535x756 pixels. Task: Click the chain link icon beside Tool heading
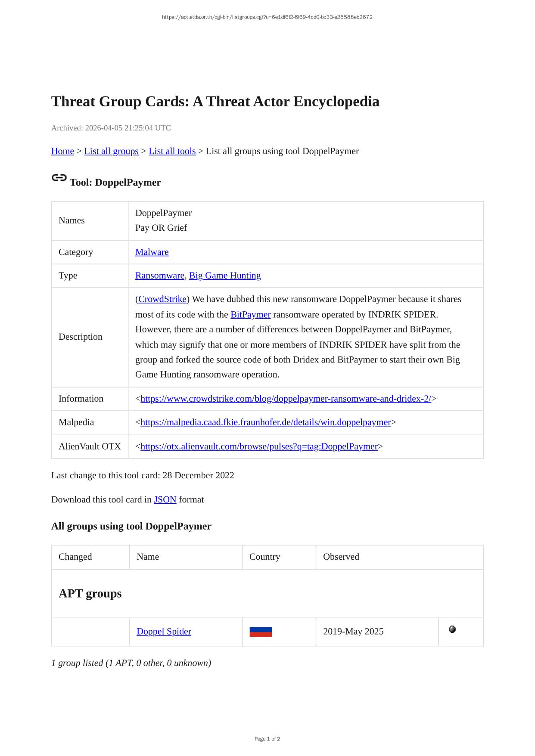[x=59, y=178]
